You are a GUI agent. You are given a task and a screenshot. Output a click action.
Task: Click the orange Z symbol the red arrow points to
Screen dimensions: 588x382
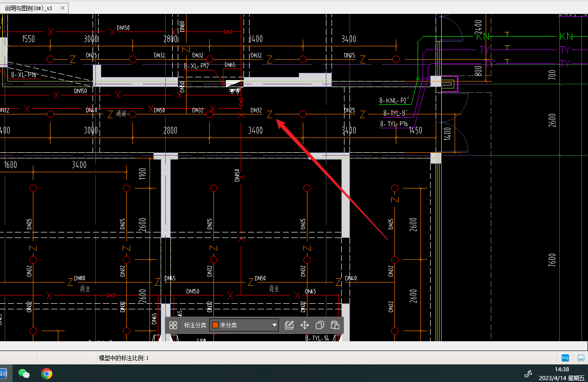coord(270,114)
